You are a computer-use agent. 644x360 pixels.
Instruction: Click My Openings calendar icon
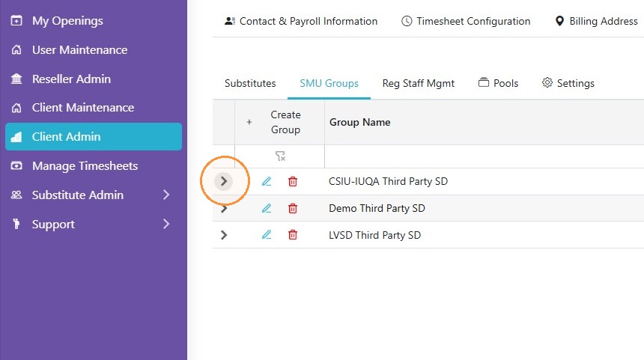tap(16, 20)
